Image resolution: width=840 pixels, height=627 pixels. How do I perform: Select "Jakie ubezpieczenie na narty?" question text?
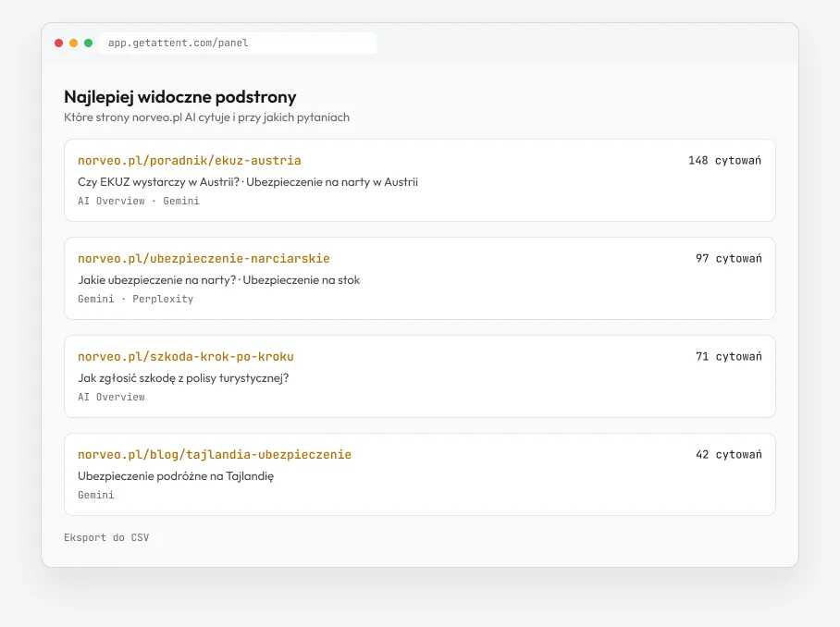point(157,280)
